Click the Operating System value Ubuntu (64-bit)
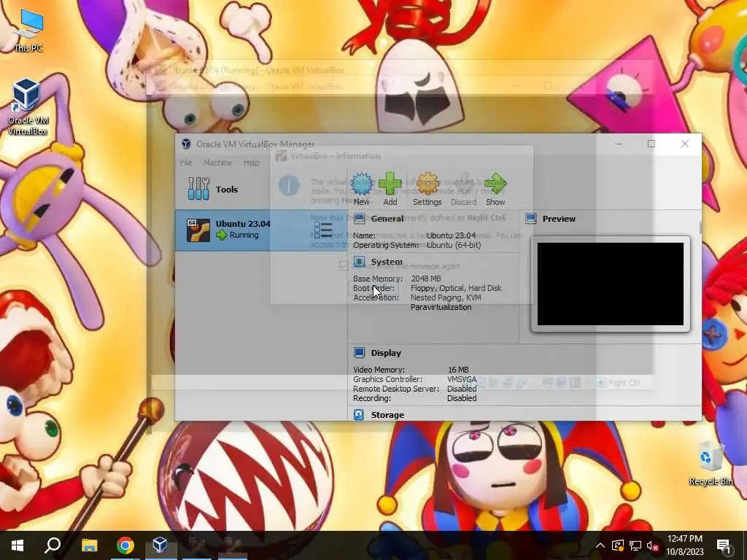747x560 pixels. coord(454,245)
